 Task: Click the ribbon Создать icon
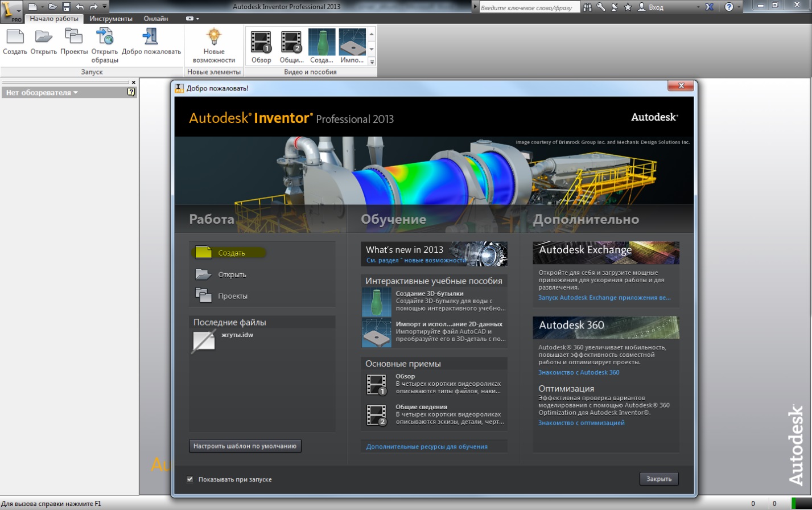[15, 36]
